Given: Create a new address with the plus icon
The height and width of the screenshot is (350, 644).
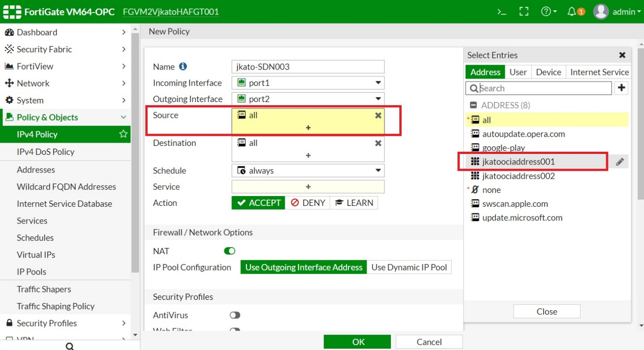Looking at the screenshot, I should pyautogui.click(x=621, y=88).
